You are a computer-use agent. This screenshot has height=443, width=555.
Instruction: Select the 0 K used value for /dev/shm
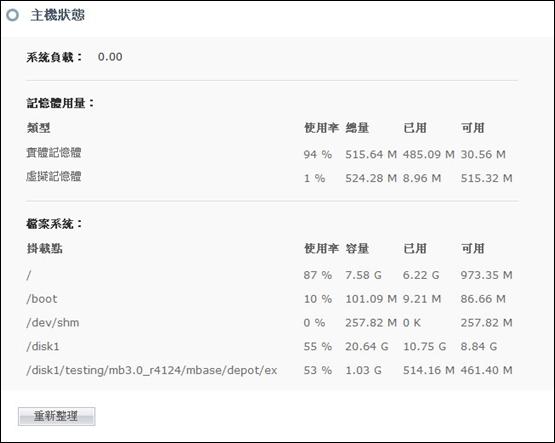[412, 323]
